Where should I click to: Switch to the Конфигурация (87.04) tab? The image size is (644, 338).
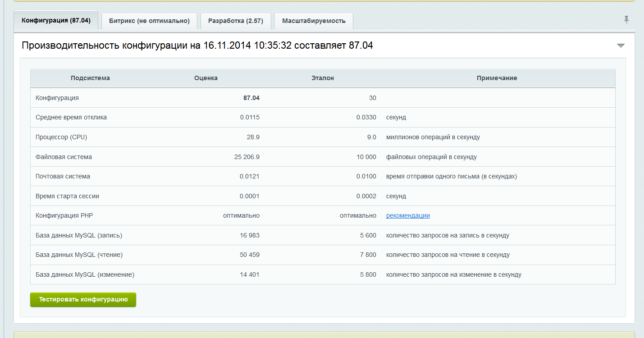coord(56,20)
